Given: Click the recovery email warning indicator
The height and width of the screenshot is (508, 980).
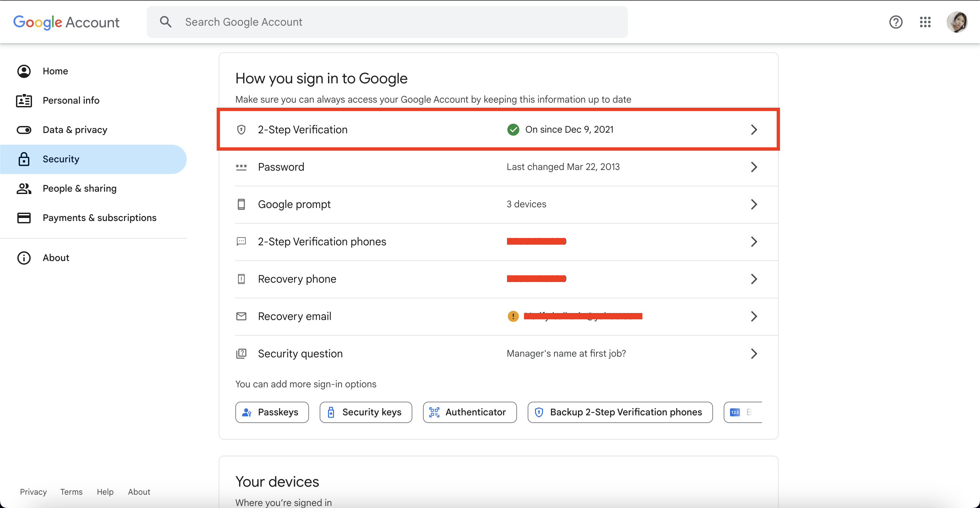Looking at the screenshot, I should (513, 316).
